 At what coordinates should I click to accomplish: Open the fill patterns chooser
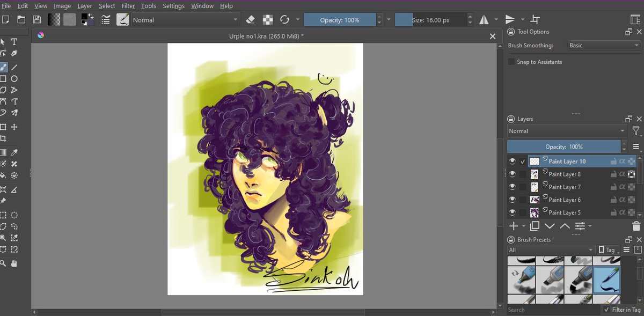pyautogui.click(x=70, y=20)
